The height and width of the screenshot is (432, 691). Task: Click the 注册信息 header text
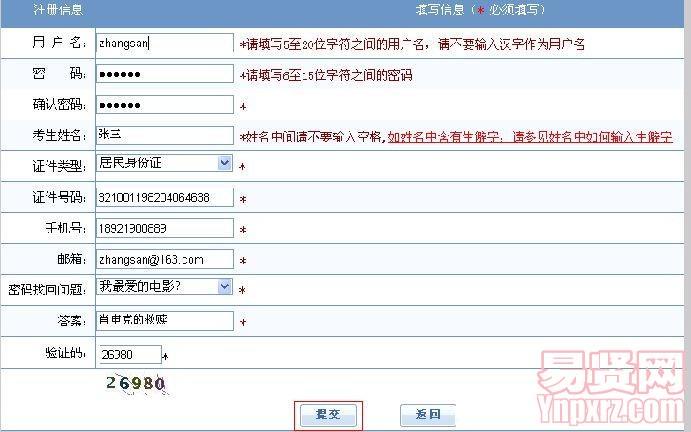tap(58, 10)
